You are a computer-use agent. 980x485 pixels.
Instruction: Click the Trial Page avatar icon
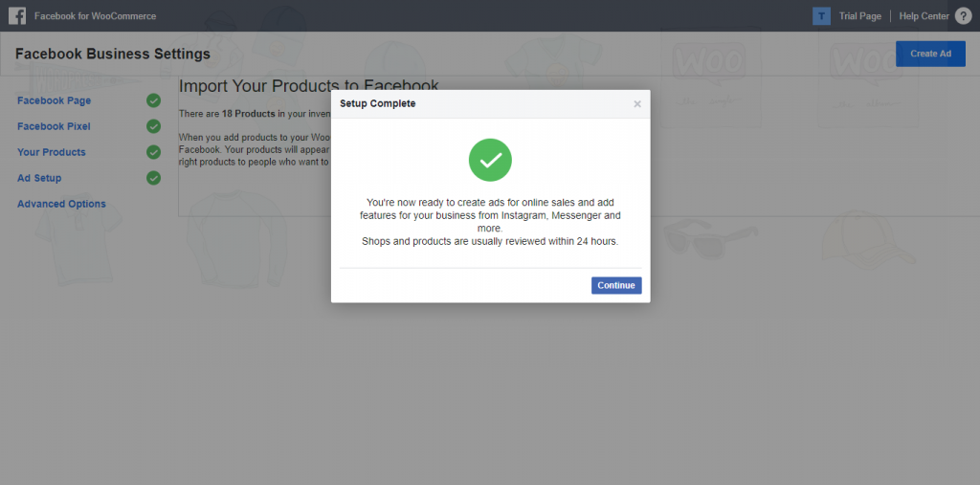[x=821, y=16]
